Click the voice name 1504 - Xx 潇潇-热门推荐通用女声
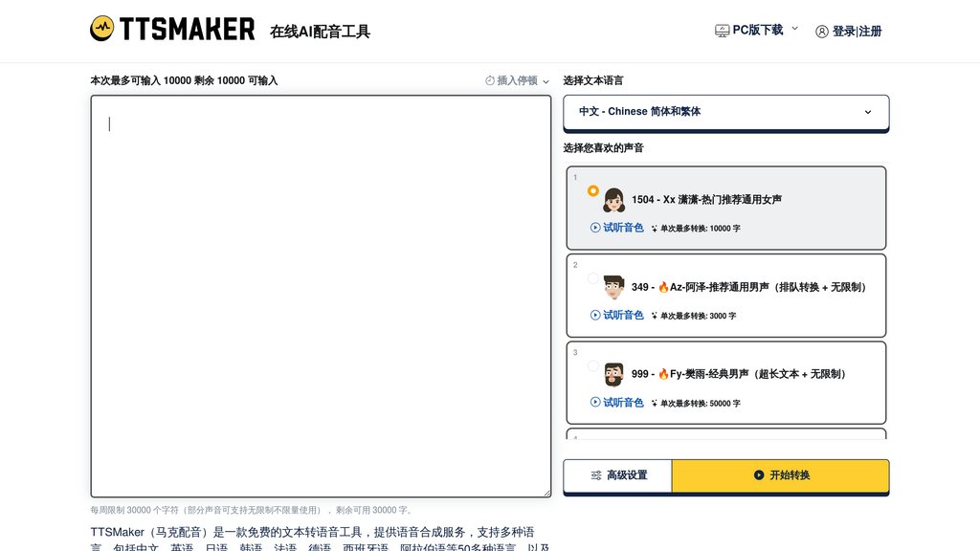 click(x=706, y=200)
